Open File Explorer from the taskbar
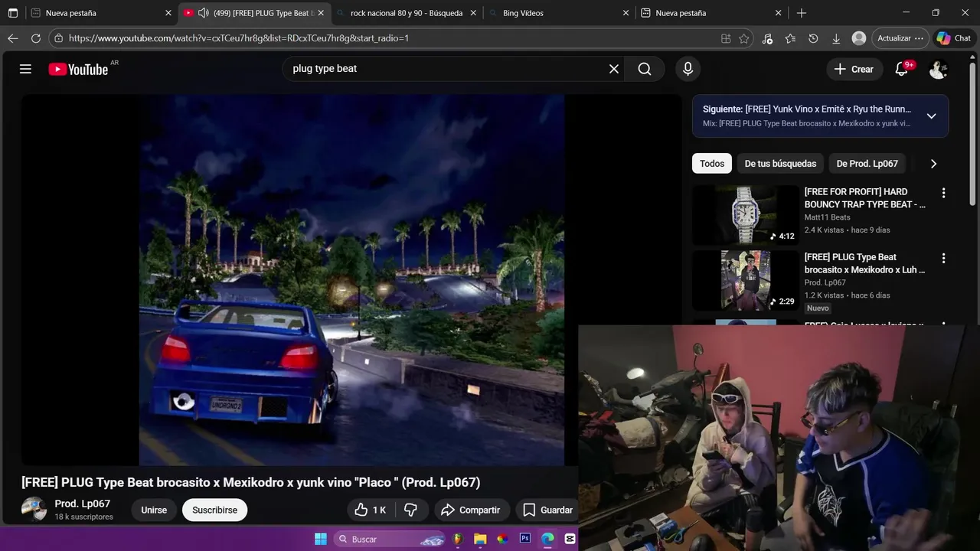 (x=480, y=539)
